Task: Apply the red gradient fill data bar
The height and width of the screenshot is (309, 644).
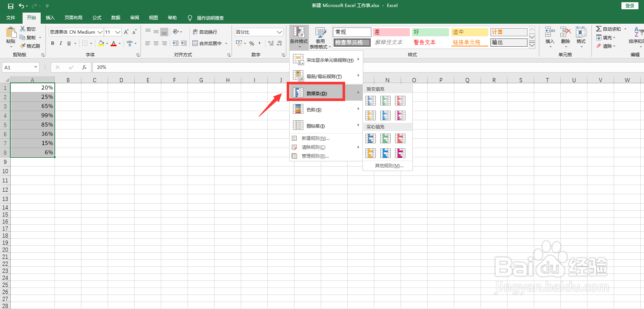Action: (x=400, y=101)
